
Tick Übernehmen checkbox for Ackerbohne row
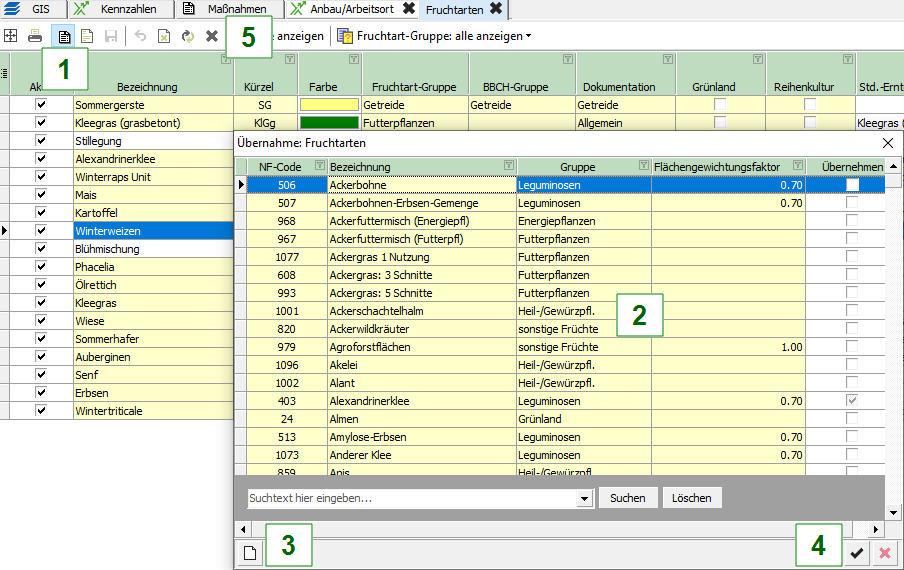(852, 185)
